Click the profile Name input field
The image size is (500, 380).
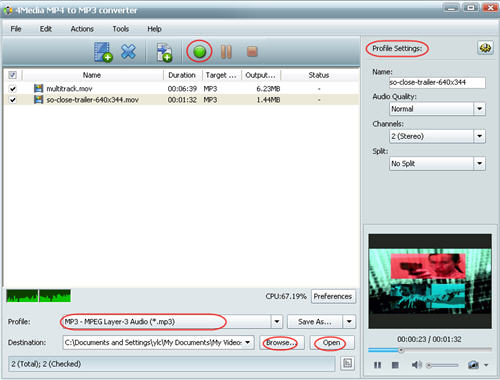[x=437, y=82]
